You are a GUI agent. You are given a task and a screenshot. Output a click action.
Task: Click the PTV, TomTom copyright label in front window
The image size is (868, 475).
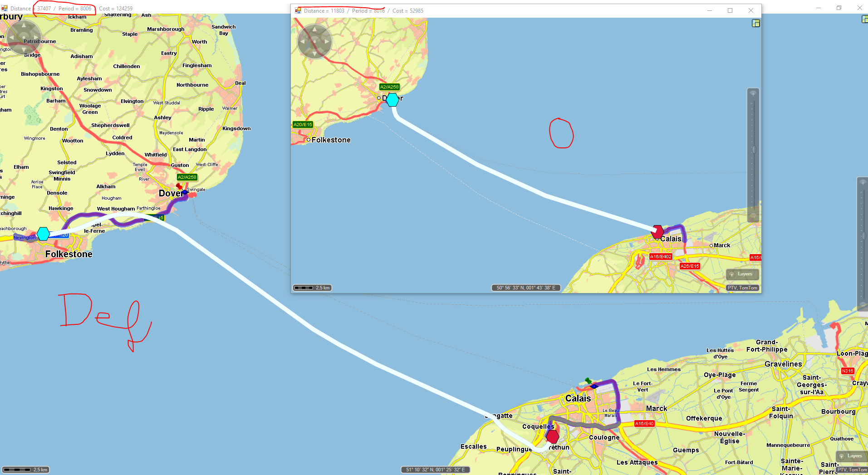coord(742,288)
